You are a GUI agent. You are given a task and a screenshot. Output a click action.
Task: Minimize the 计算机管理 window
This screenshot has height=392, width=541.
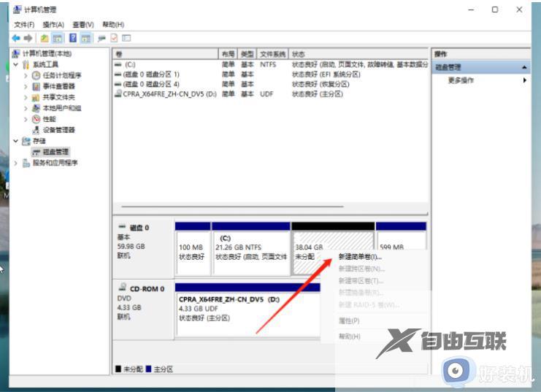click(x=471, y=9)
